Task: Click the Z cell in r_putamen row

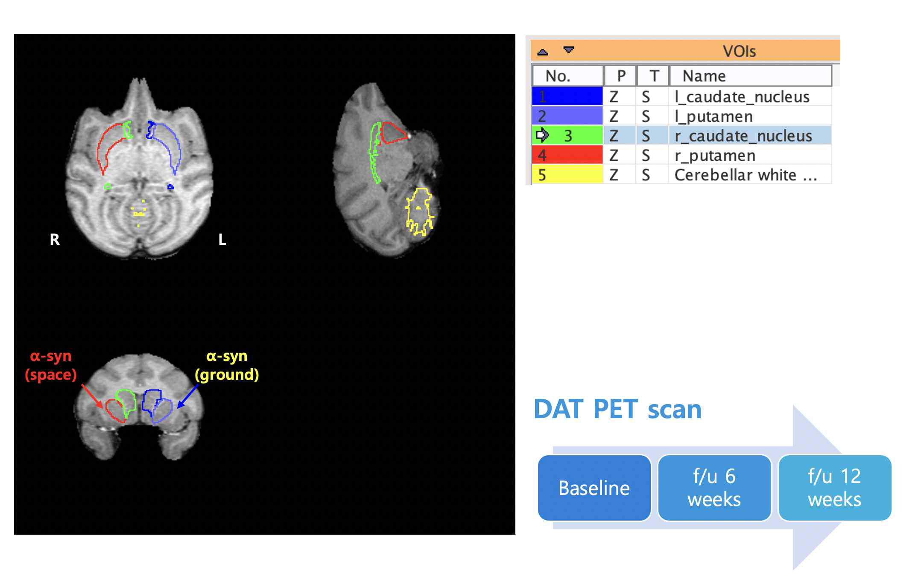Action: 620,155
